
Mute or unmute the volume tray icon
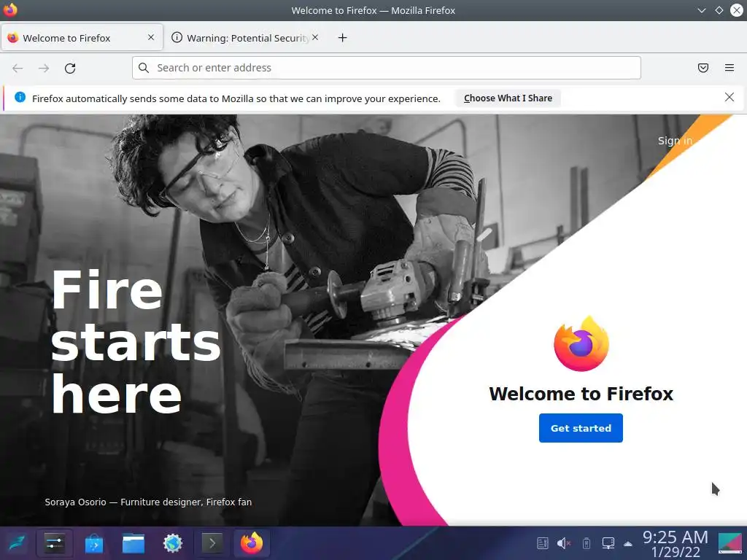click(564, 542)
